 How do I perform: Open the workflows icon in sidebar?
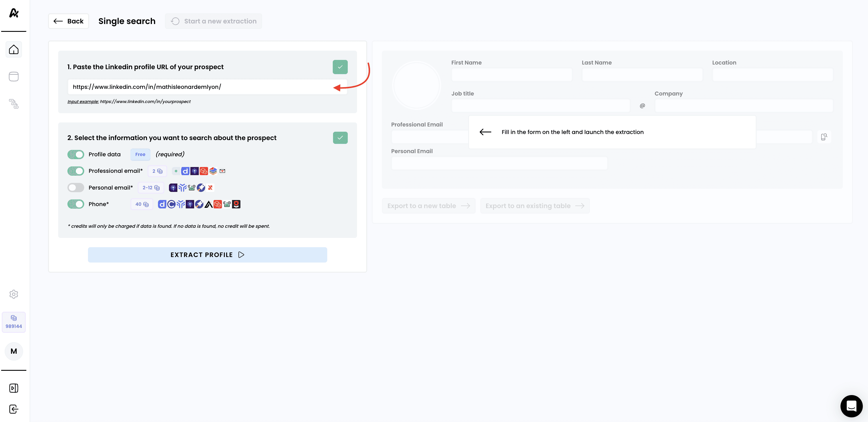tap(14, 104)
